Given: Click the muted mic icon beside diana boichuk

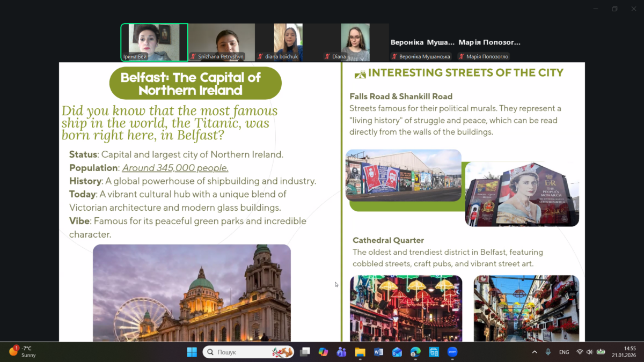Looking at the screenshot, I should (x=260, y=56).
